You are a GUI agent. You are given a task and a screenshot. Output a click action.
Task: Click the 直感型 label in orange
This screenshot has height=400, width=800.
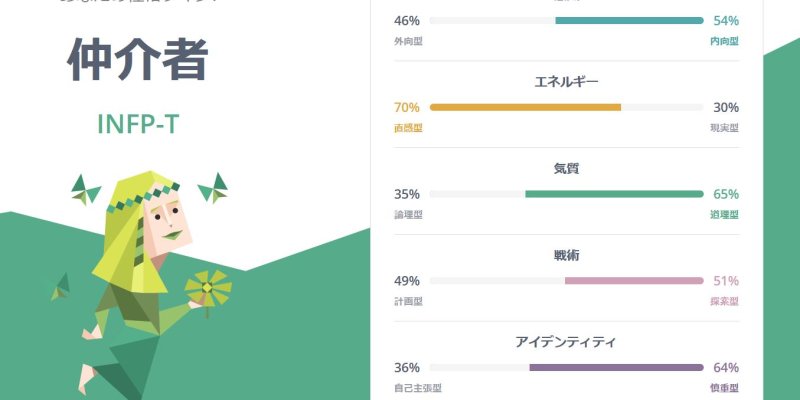tap(408, 128)
